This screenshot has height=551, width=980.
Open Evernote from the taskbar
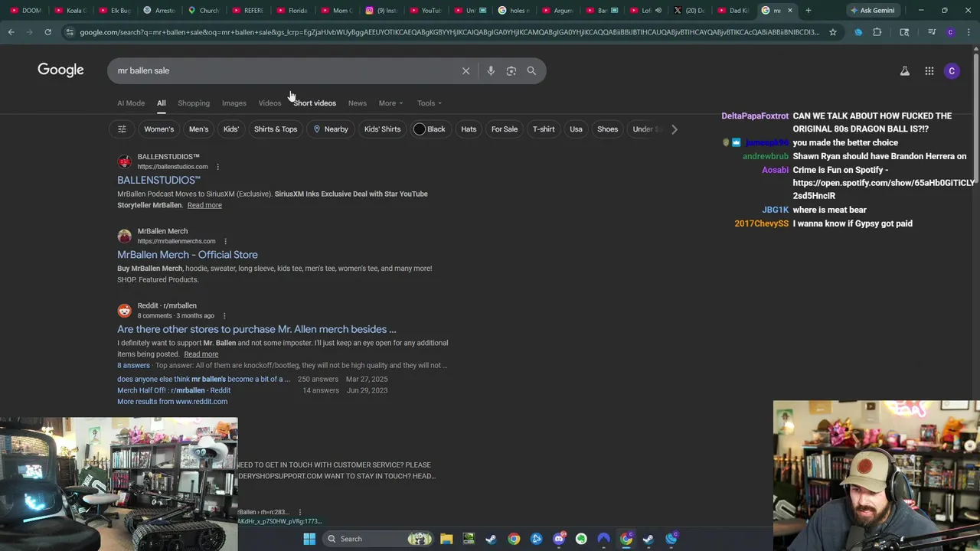(x=581, y=539)
